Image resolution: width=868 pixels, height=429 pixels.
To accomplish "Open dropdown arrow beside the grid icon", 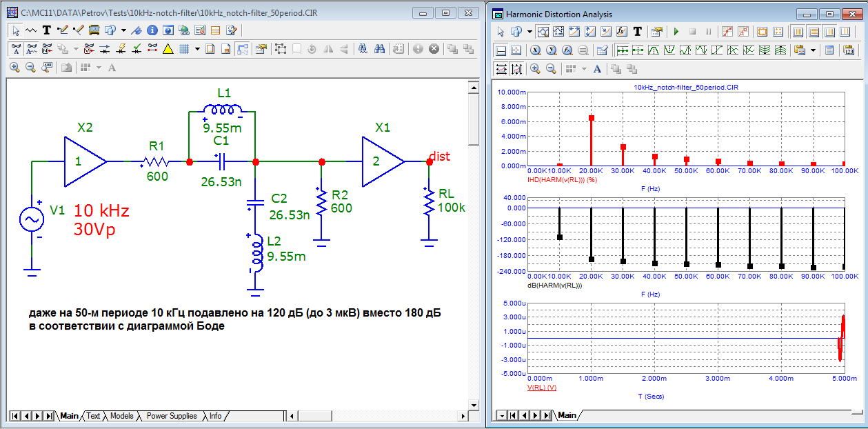I will (x=197, y=49).
